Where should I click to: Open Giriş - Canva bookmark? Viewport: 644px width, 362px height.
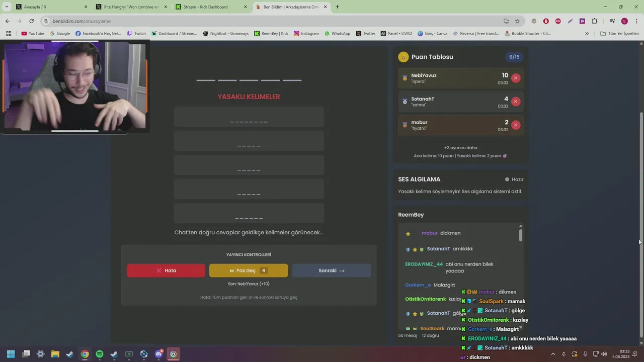point(432,34)
